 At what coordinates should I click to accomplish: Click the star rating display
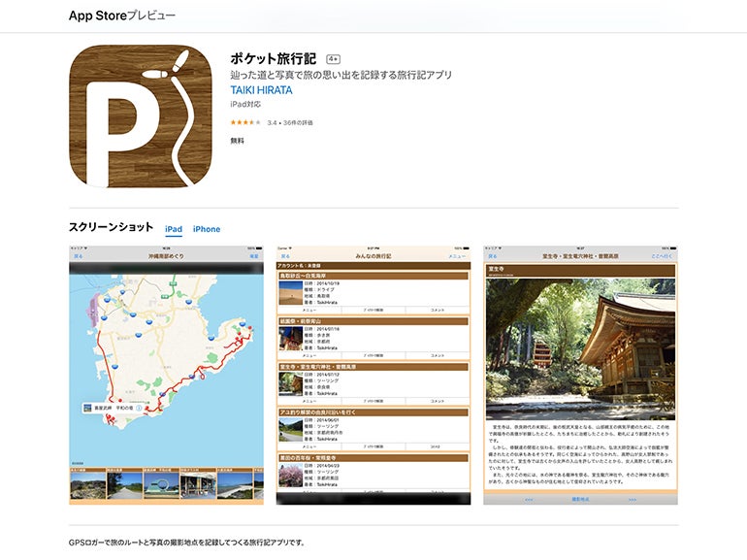tap(244, 122)
